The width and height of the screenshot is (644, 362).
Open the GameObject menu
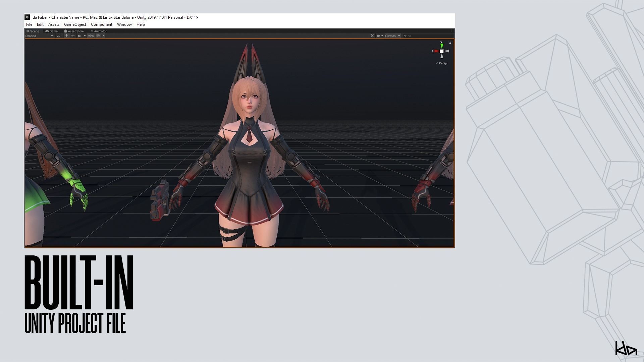75,24
